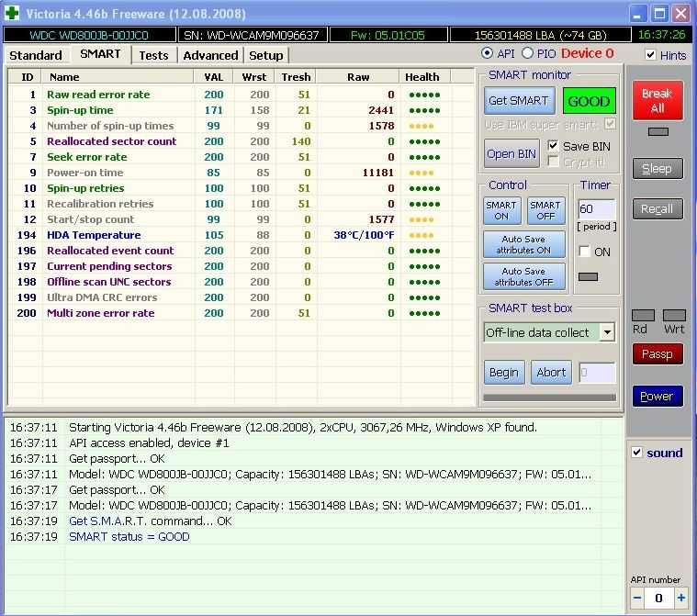
Task: Click the Raw column header
Action: tap(358, 77)
